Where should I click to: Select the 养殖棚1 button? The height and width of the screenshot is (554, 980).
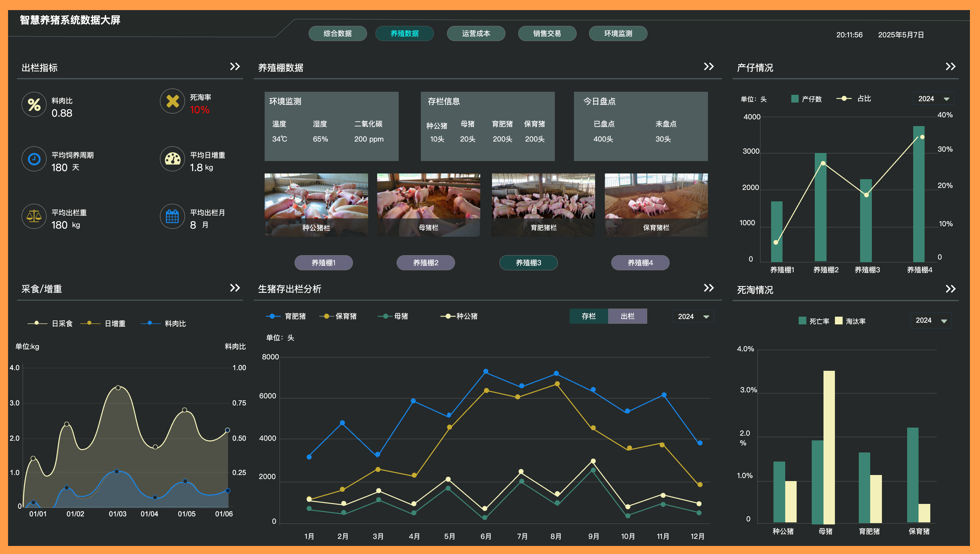coord(323,263)
